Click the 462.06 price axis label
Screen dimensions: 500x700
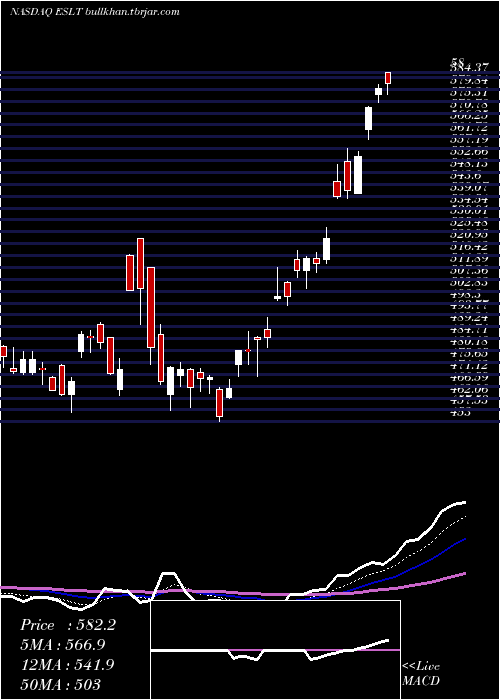point(469,390)
